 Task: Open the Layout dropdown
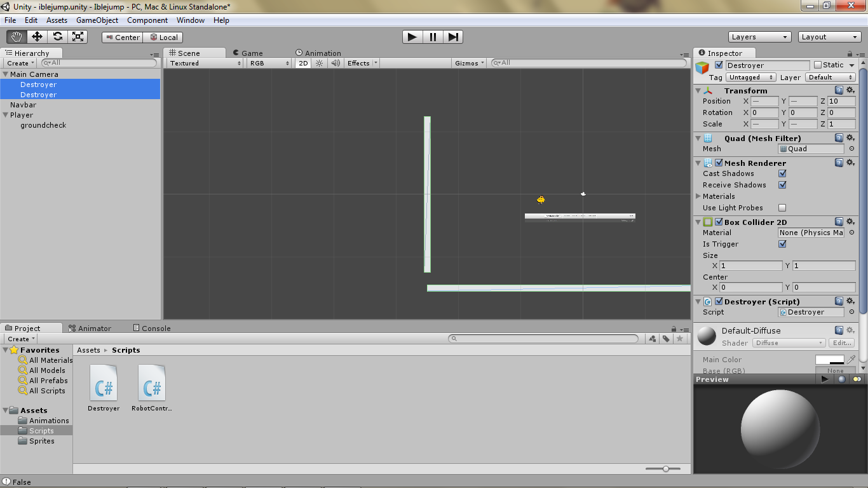tap(830, 37)
